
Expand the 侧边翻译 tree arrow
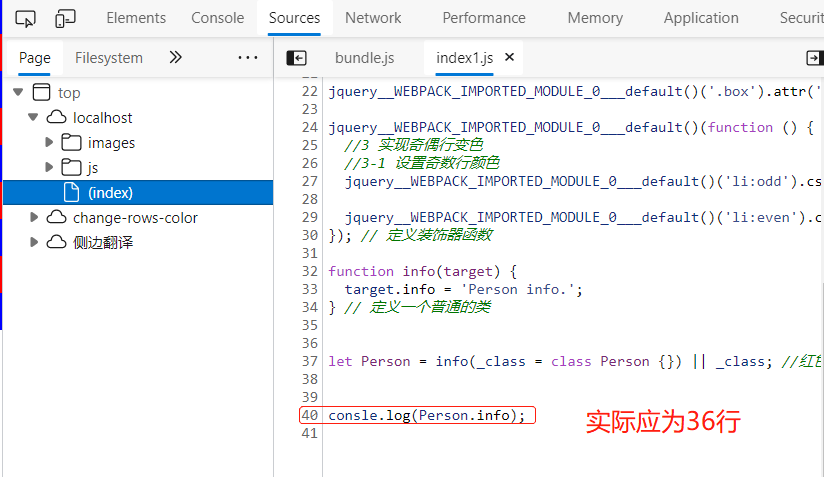(x=34, y=242)
